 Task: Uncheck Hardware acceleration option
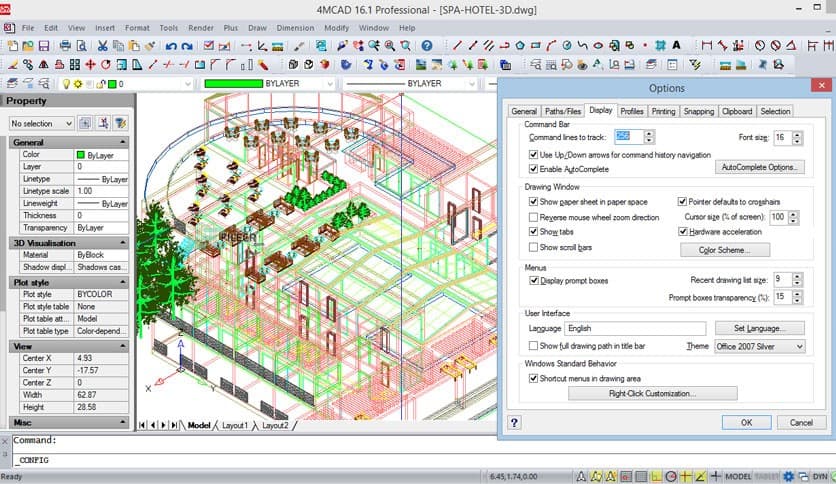682,232
